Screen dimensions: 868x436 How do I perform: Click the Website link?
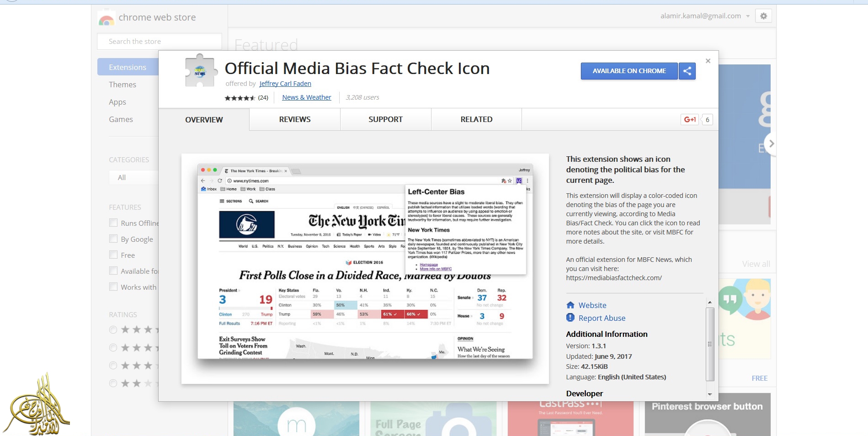[592, 305]
